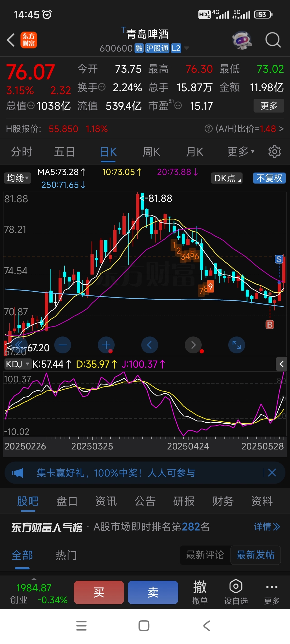Select 热门 posts filter
The image size is (290, 644).
pyautogui.click(x=66, y=555)
